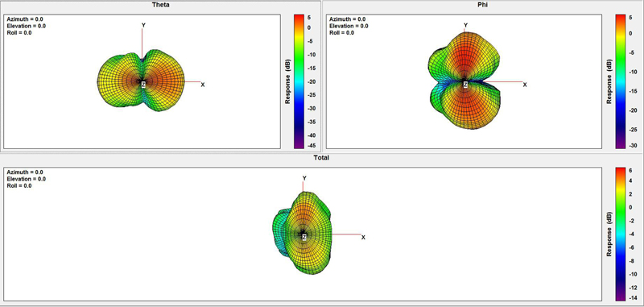
Task: Click the Y axis label in Phi plot
Action: (466, 25)
